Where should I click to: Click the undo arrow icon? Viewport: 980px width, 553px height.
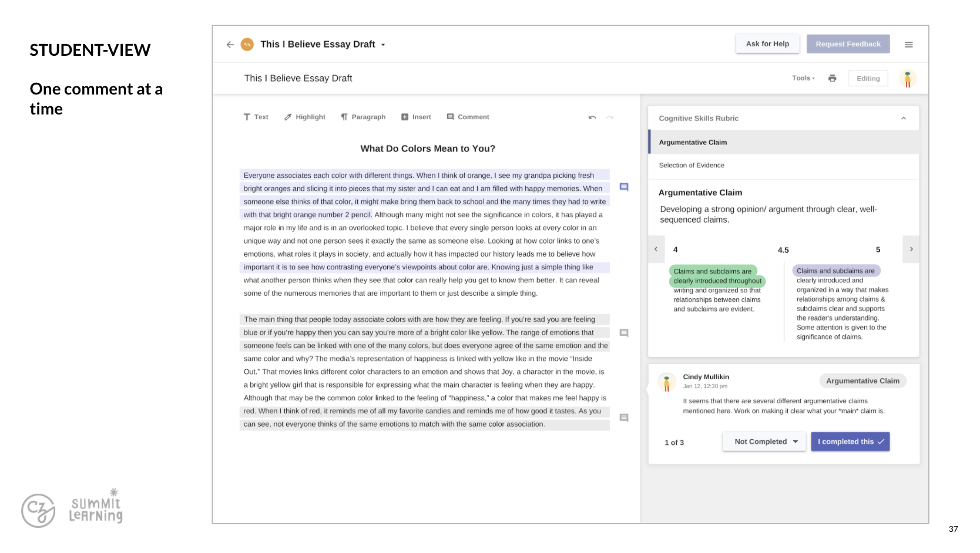592,117
